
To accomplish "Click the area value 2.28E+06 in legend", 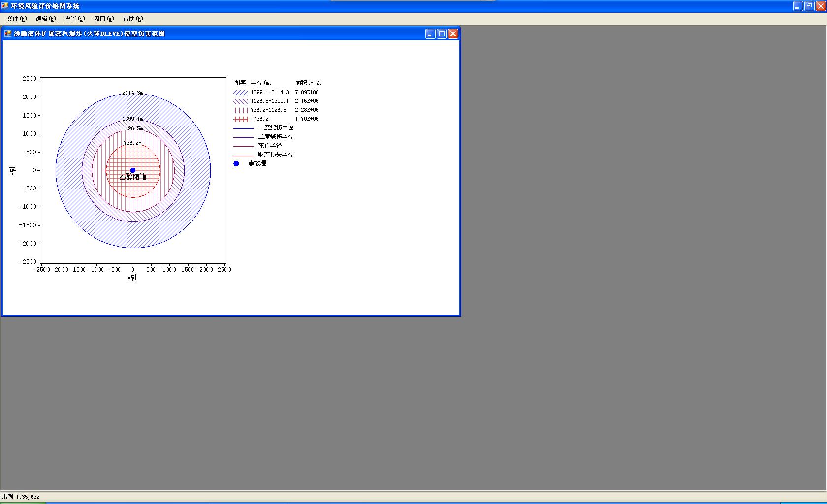I will coord(307,110).
